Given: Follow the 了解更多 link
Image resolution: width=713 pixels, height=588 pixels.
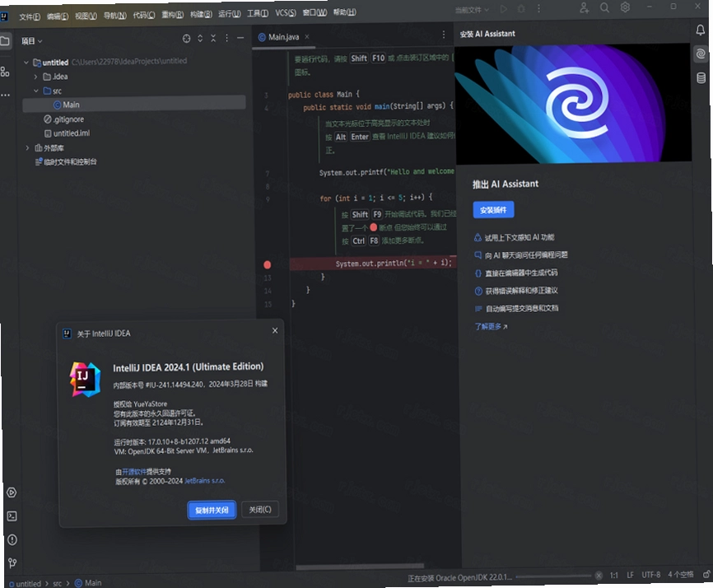Looking at the screenshot, I should (491, 326).
